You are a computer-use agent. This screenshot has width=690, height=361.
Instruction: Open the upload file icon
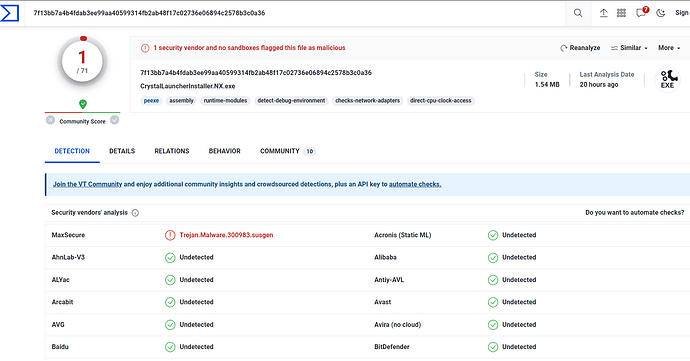pyautogui.click(x=603, y=13)
